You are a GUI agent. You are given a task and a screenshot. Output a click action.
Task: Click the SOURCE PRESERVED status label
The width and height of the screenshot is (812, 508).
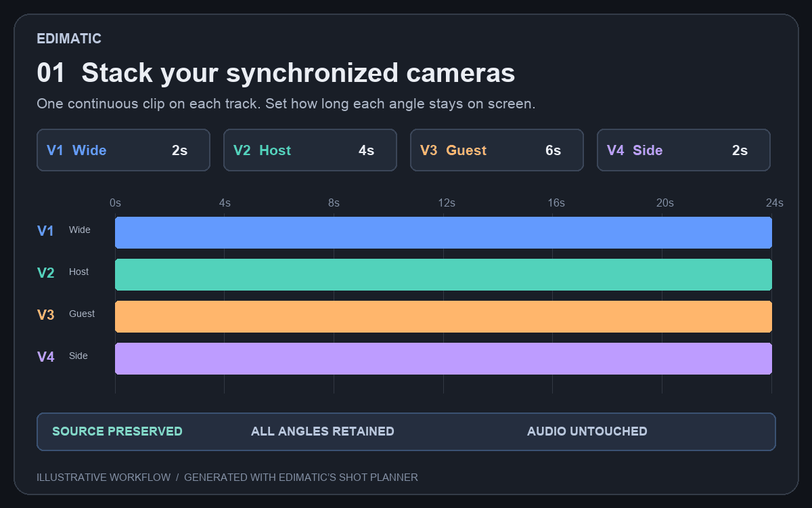(117, 431)
